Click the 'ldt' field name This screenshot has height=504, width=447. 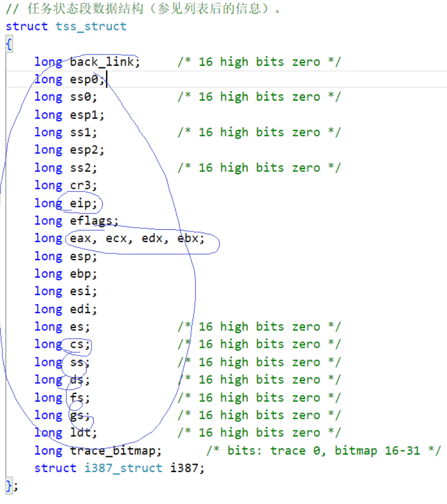tap(80, 433)
